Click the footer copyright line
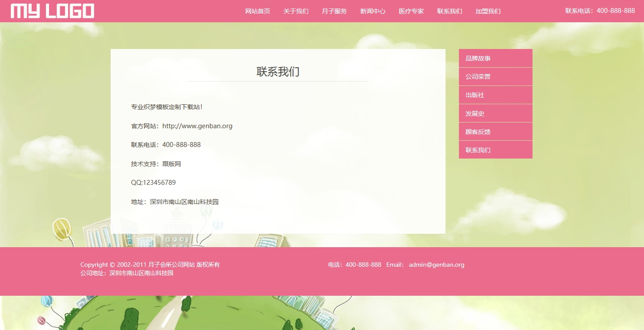644x330 pixels. (x=150, y=265)
